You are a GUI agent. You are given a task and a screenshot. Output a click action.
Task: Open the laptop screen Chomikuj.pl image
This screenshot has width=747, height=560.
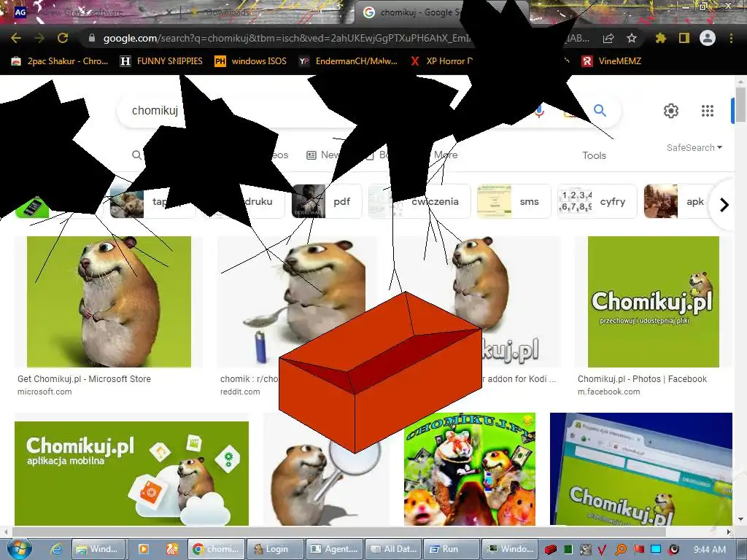pyautogui.click(x=640, y=469)
